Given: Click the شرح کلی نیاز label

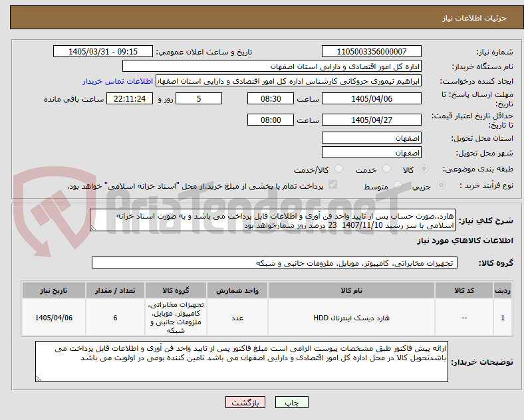Looking at the screenshot, I should [486, 221].
